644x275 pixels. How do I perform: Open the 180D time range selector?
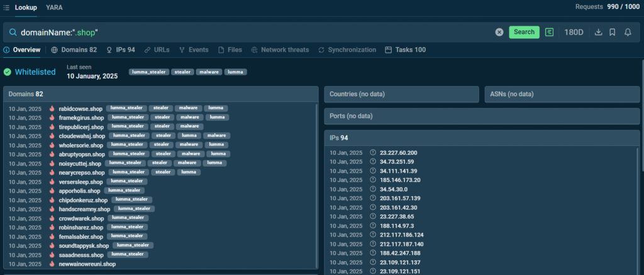pyautogui.click(x=574, y=32)
